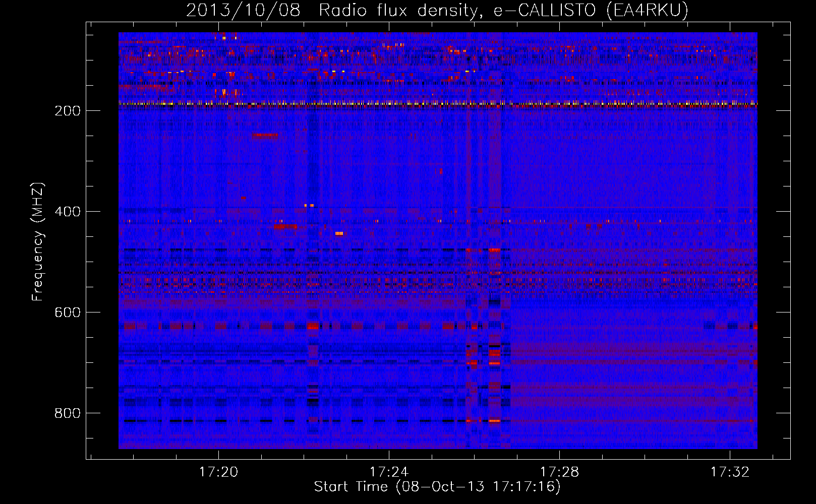Click the '600' frequency tick label

click(68, 312)
